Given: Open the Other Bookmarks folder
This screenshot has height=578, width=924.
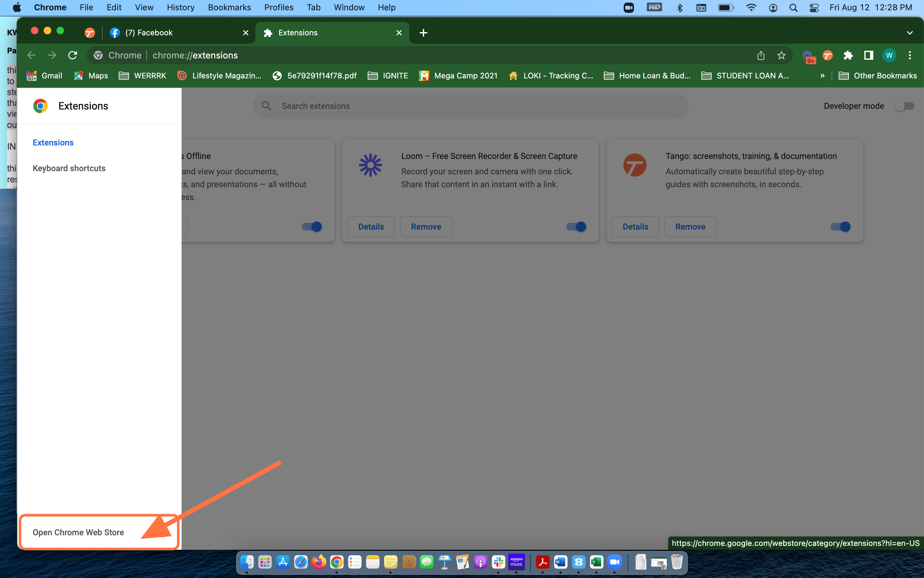Looking at the screenshot, I should 877,76.
